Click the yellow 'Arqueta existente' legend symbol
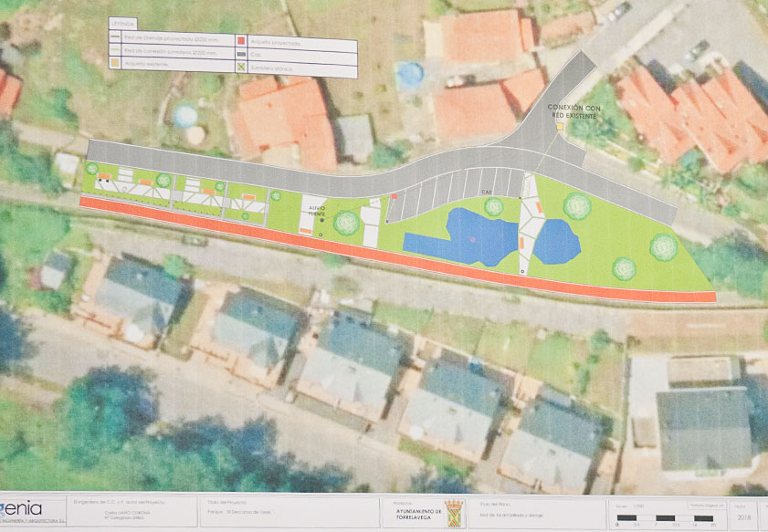 point(114,63)
